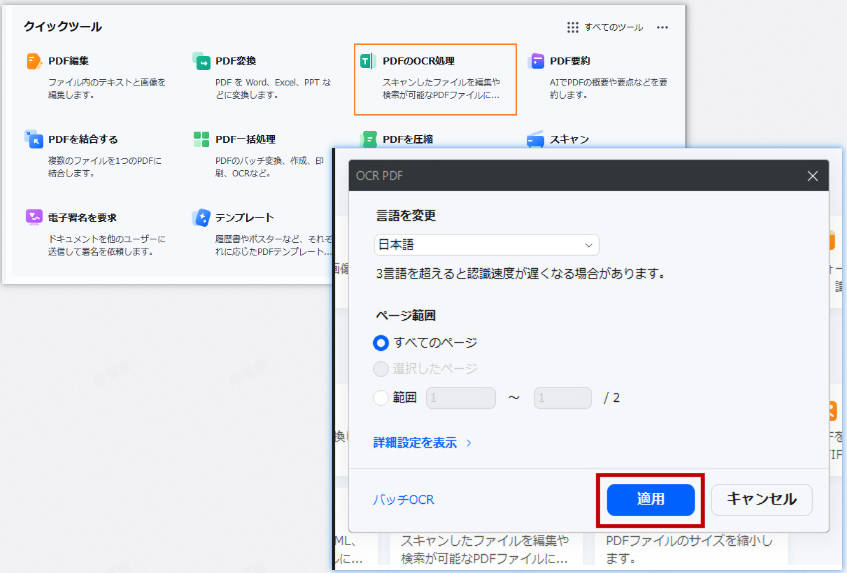Image resolution: width=847 pixels, height=573 pixels.
Task: Click the OCR PDF dialog title
Action: 379,176
